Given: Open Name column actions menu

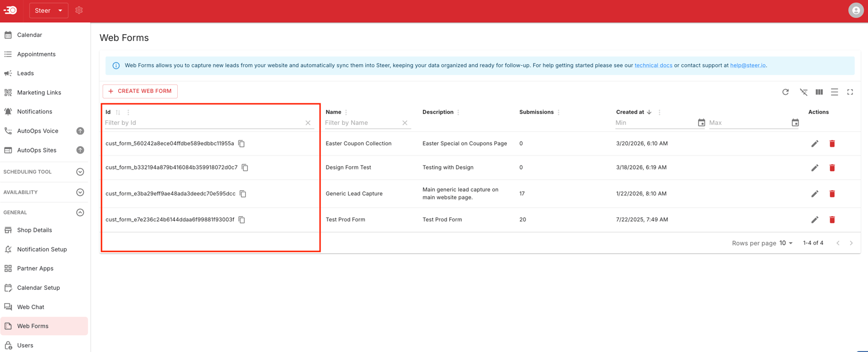Looking at the screenshot, I should 346,112.
